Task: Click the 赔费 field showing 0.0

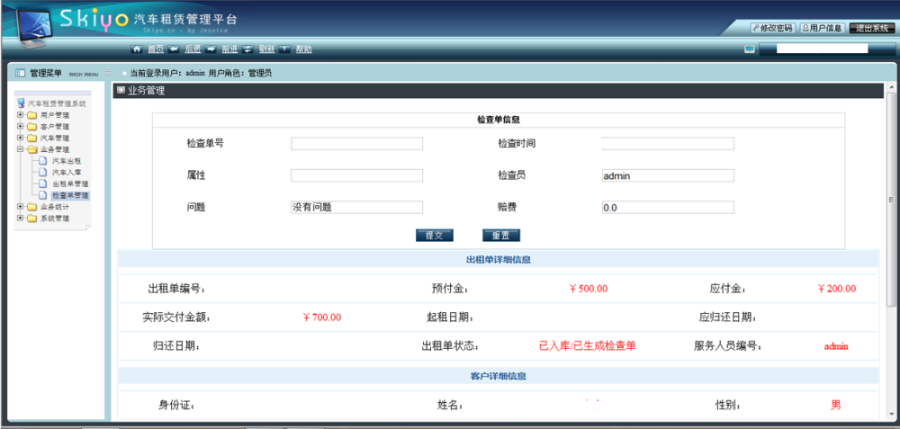Action: tap(668, 207)
